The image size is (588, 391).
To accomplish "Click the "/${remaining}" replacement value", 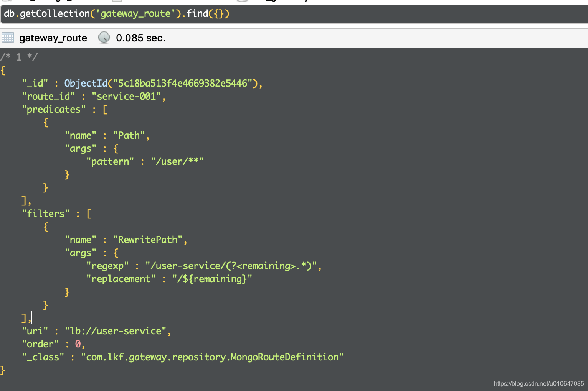I will tap(212, 279).
